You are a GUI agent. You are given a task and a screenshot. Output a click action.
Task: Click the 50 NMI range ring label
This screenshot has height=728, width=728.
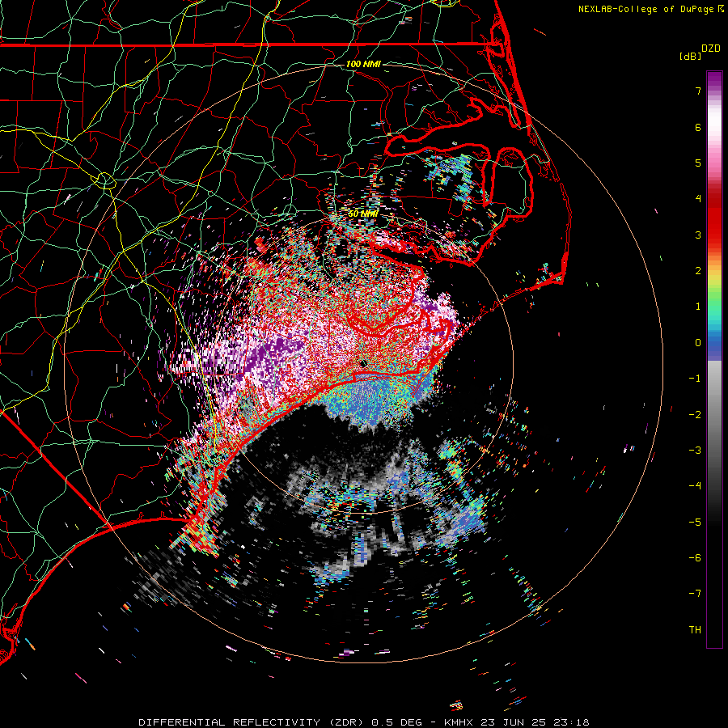tap(363, 214)
